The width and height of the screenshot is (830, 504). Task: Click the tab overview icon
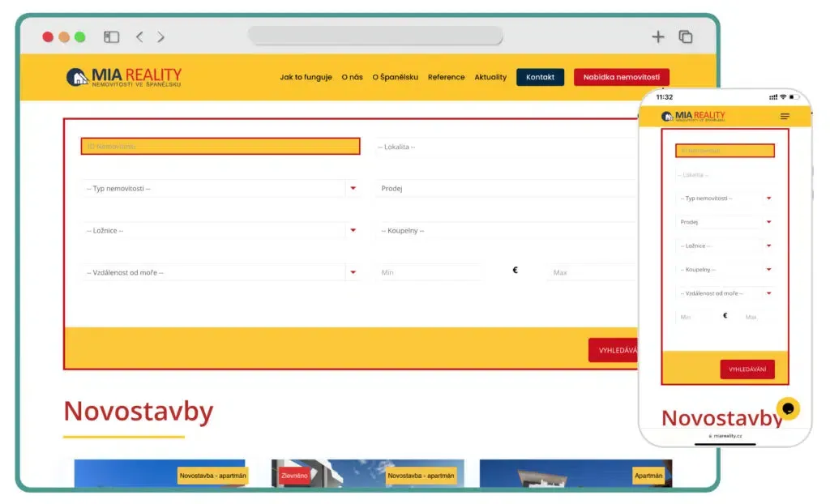[686, 36]
